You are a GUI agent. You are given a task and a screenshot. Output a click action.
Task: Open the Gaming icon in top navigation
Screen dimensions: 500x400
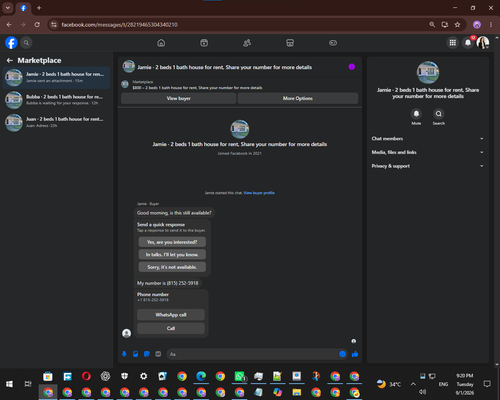click(333, 43)
